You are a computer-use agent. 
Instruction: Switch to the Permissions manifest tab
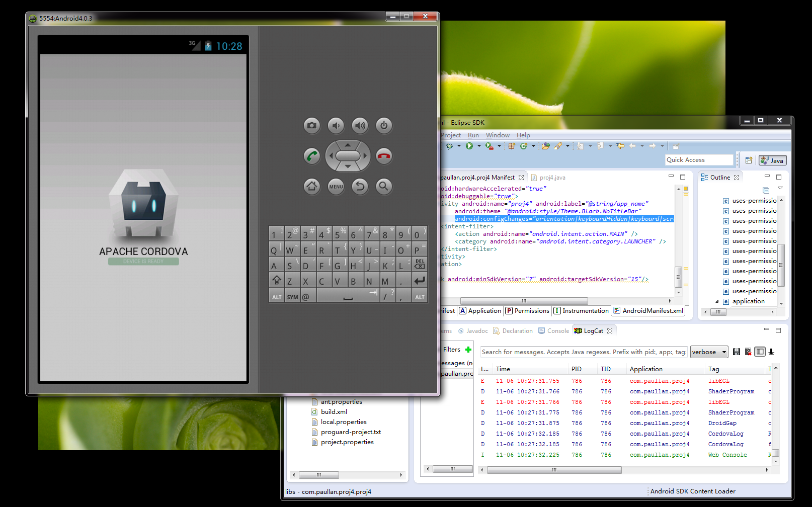[x=527, y=311]
